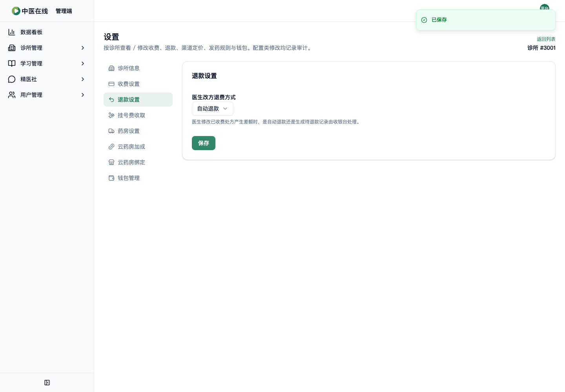Click the green 保存 button

pos(204,143)
